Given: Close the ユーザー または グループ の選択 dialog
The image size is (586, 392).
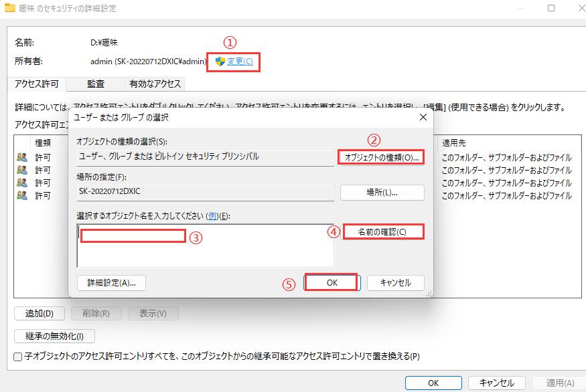Looking at the screenshot, I should [x=423, y=117].
